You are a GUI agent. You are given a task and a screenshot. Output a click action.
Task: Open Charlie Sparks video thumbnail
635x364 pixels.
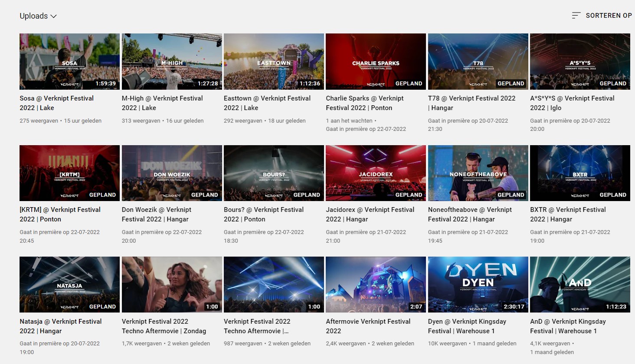(376, 62)
